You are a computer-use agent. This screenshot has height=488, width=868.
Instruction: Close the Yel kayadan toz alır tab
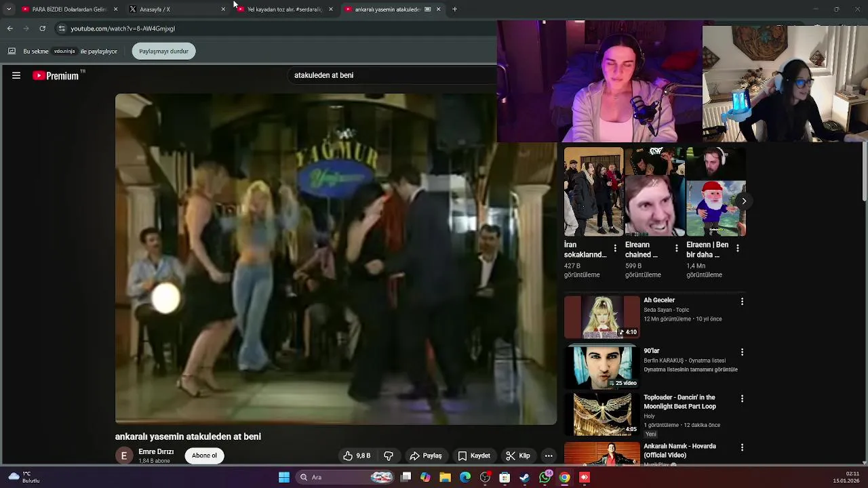click(330, 9)
